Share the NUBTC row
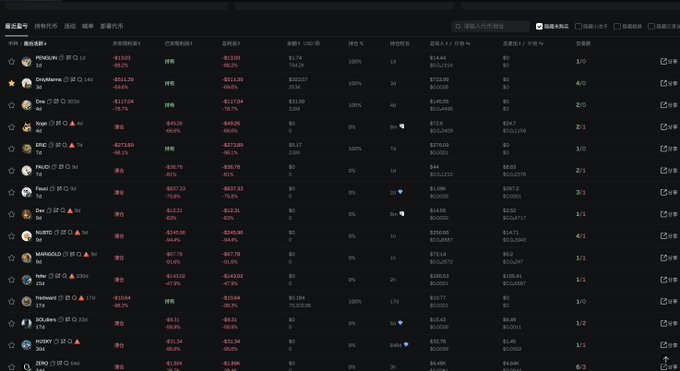 click(668, 236)
